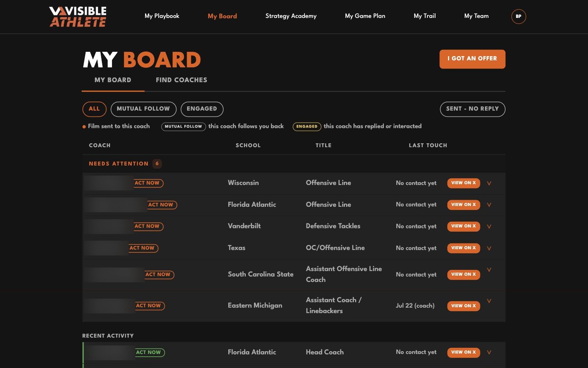Switch to the Find Coaches tab
588x368 pixels.
(x=182, y=80)
